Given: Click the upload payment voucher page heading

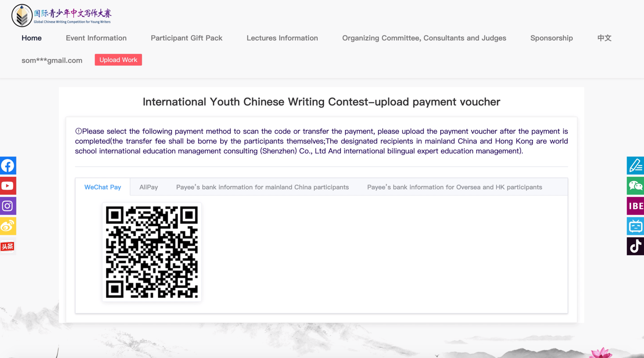Looking at the screenshot, I should pyautogui.click(x=321, y=102).
